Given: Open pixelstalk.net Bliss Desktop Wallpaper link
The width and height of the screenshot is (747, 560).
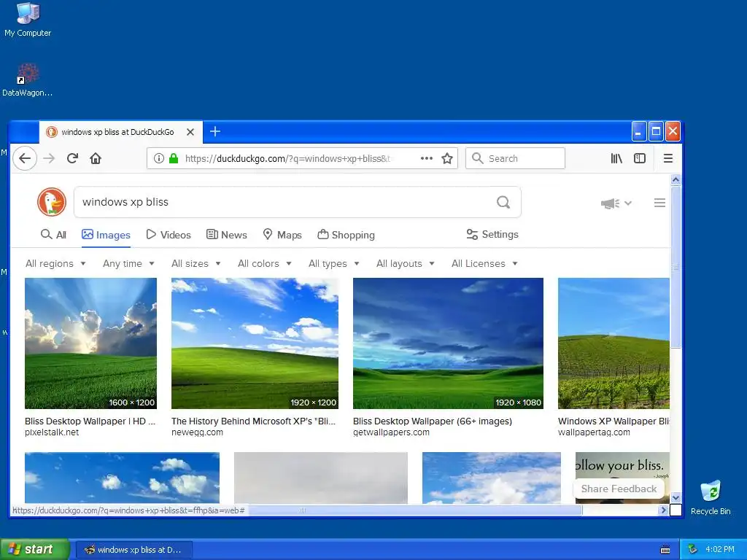Looking at the screenshot, I should pos(90,421).
